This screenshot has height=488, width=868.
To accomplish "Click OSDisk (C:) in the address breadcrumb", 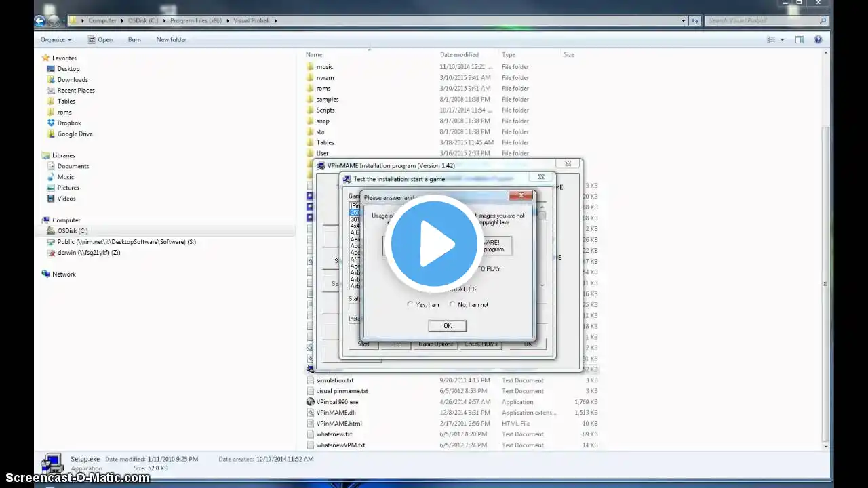I will [x=142, y=21].
